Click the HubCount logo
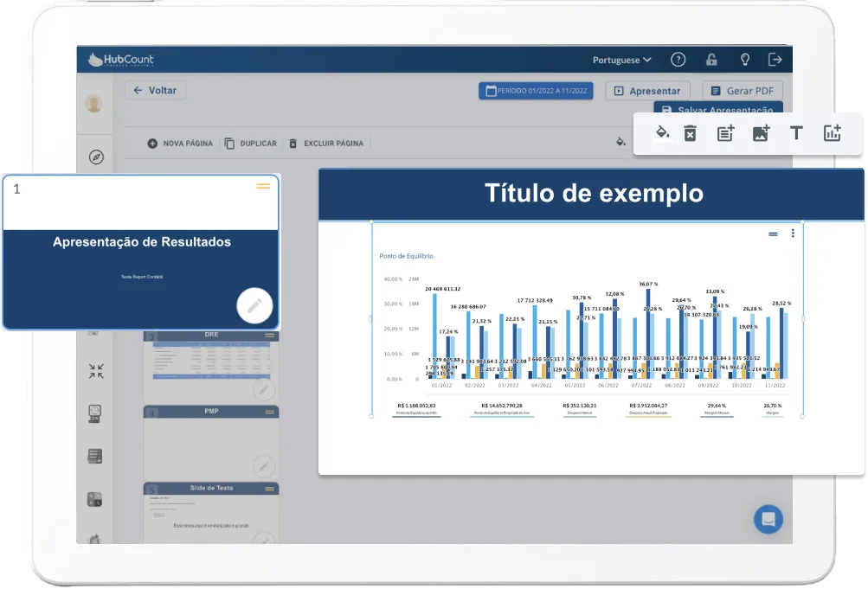Screen dimensions: 868x589 pos(121,59)
